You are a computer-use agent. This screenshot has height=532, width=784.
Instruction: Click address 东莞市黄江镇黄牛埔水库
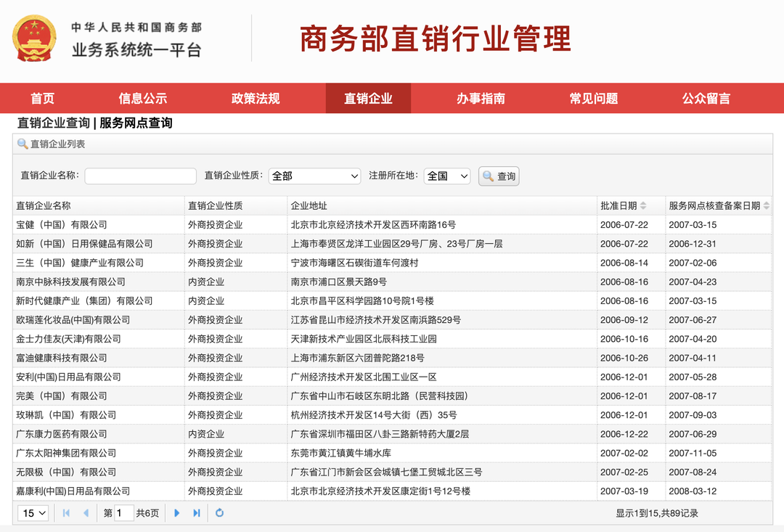coord(341,453)
